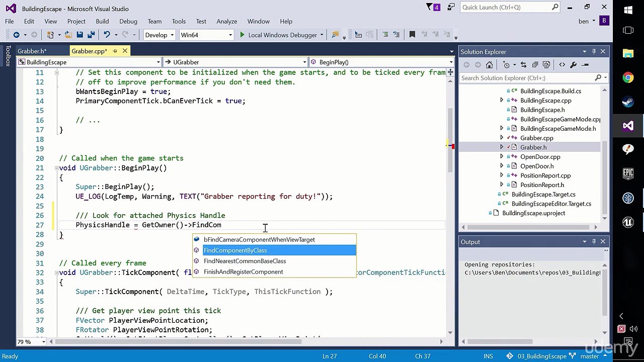This screenshot has width=644, height=362.
Task: Click the Solution Explorer Home icon
Action: click(x=489, y=65)
